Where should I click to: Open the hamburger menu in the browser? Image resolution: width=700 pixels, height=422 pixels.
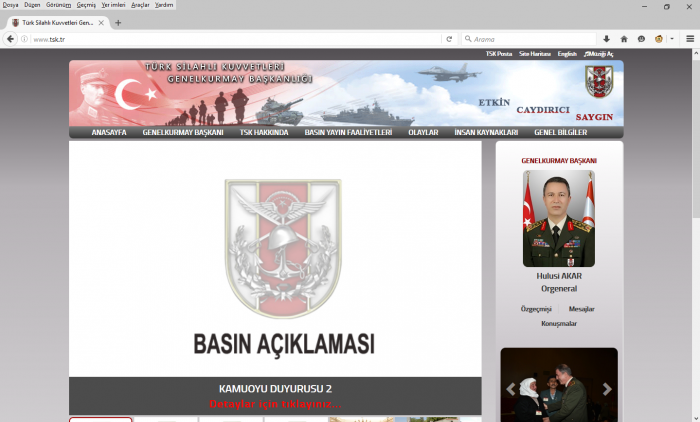pos(690,39)
